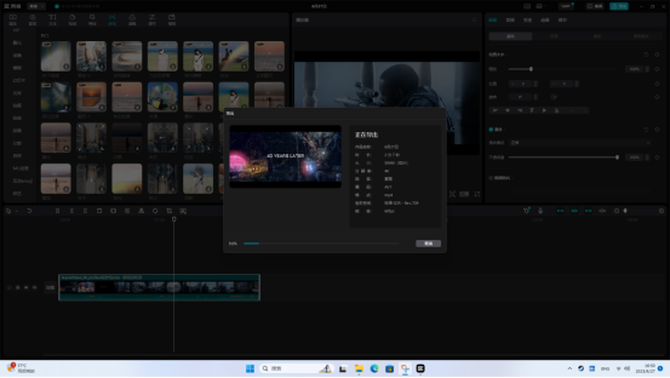Toggle the third teal switch above timeline
670x378 pixels.
pyautogui.click(x=588, y=211)
